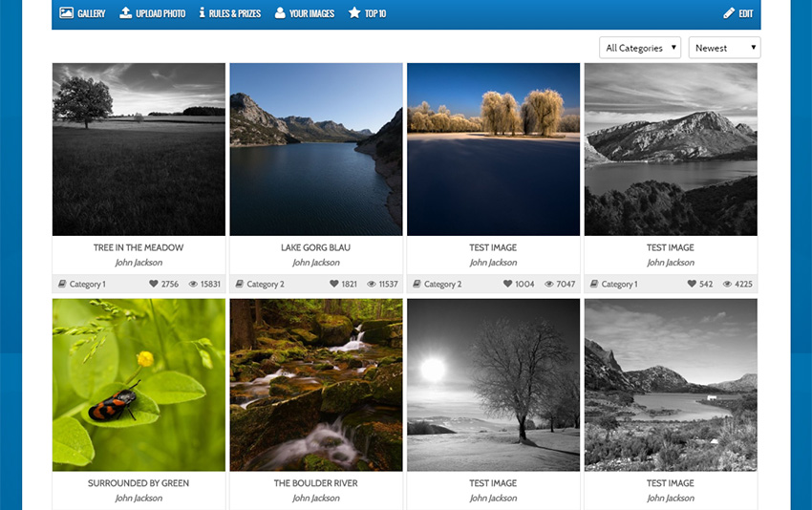This screenshot has height=510, width=812.
Task: Click Category 2 under Lake Gorg Blau
Action: tap(266, 284)
